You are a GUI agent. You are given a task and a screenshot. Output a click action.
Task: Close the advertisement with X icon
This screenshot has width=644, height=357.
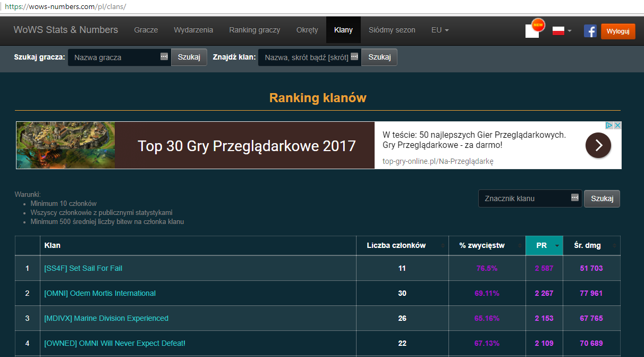[617, 126]
